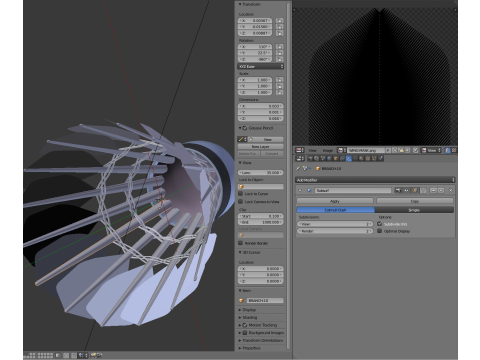Select Catmull-Clark subdivision type
The width and height of the screenshot is (480, 360).
point(335,210)
